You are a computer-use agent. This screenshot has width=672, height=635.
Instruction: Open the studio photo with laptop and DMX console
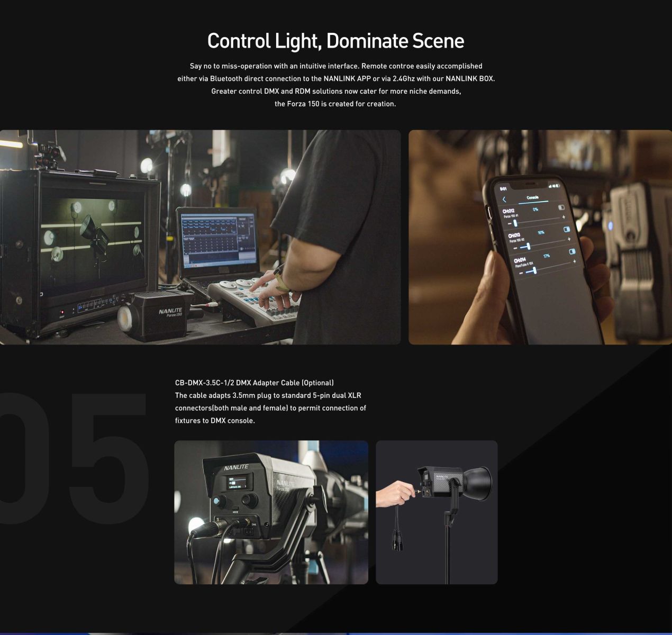coord(200,237)
